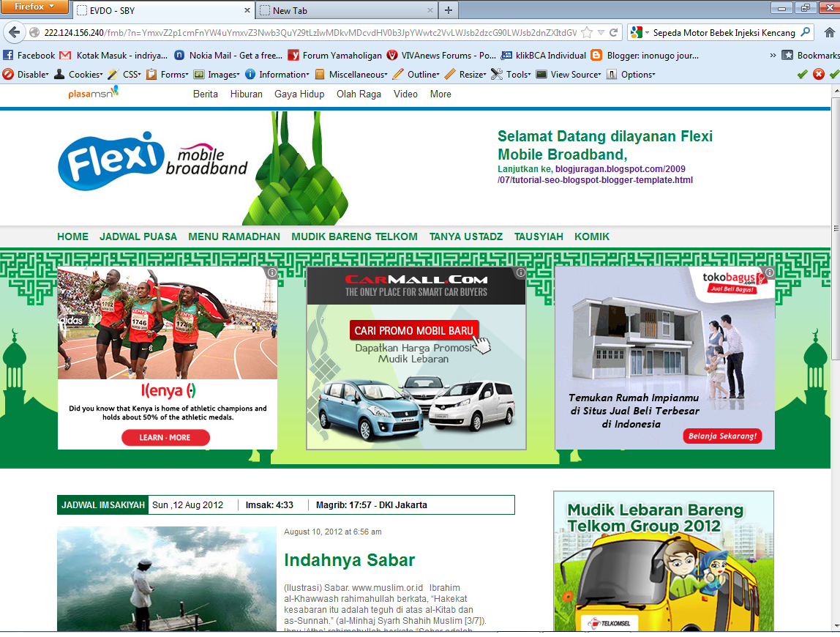Open the Firefox application menu button
This screenshot has height=637, width=840.
coord(34,7)
